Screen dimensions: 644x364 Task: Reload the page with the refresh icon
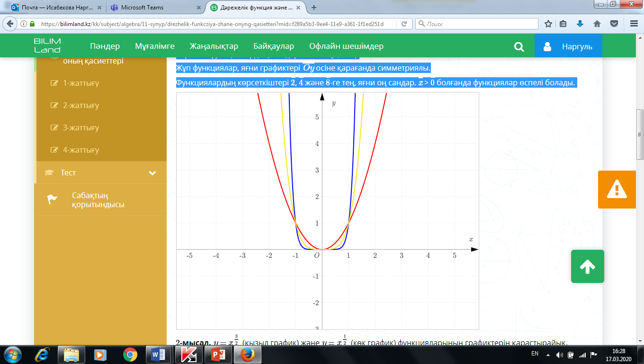404,24
